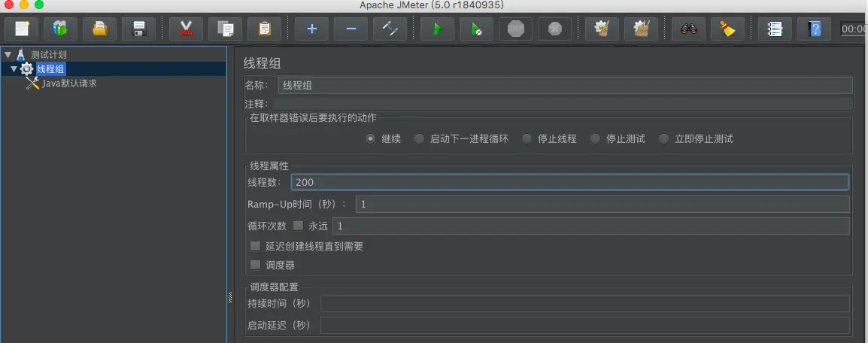The width and height of the screenshot is (868, 343).
Task: Open Help with question mark icon
Action: click(x=815, y=29)
